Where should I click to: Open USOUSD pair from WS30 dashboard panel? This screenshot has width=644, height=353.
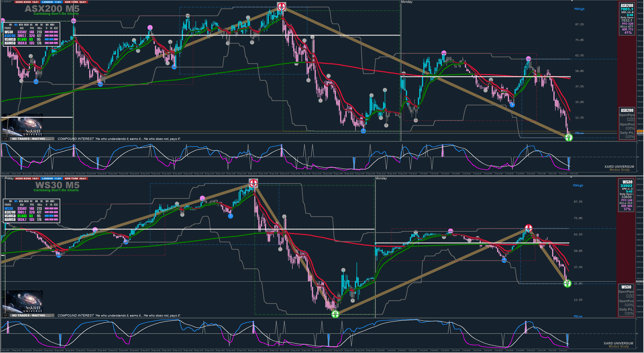coord(10,216)
